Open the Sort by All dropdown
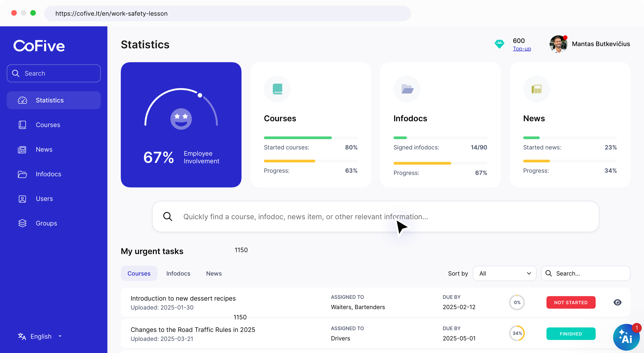The width and height of the screenshot is (644, 353). (x=504, y=273)
